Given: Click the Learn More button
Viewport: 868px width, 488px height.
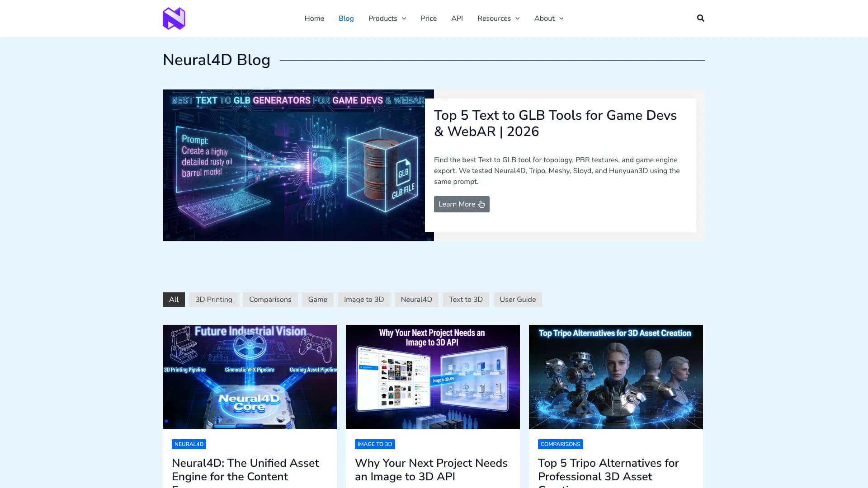Looking at the screenshot, I should tap(461, 204).
